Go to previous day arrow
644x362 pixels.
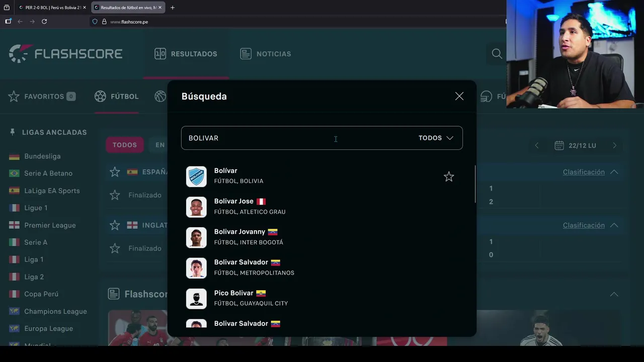click(537, 145)
